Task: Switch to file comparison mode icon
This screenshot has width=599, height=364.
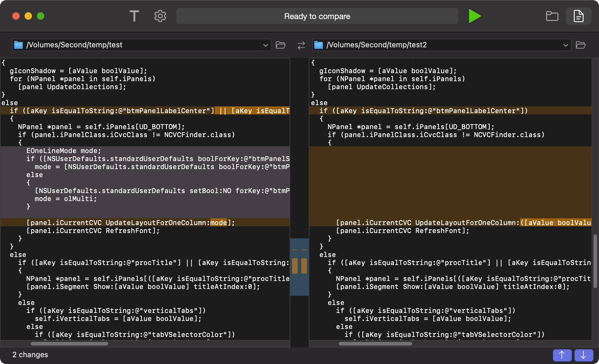Action: [578, 16]
